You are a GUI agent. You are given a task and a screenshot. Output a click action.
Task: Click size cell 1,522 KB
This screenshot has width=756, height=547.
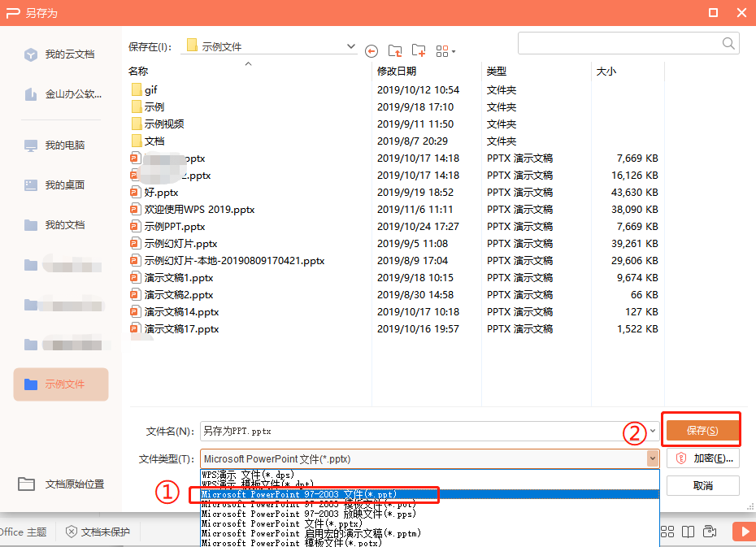click(637, 329)
